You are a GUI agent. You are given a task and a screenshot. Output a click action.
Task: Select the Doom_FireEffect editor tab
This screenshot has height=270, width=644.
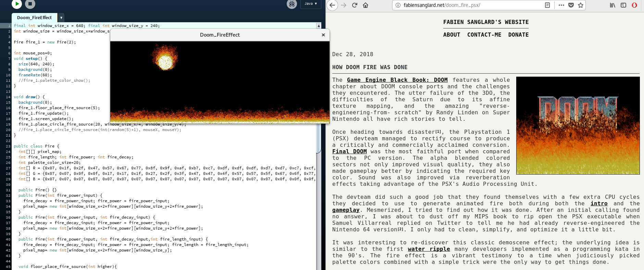[35, 18]
